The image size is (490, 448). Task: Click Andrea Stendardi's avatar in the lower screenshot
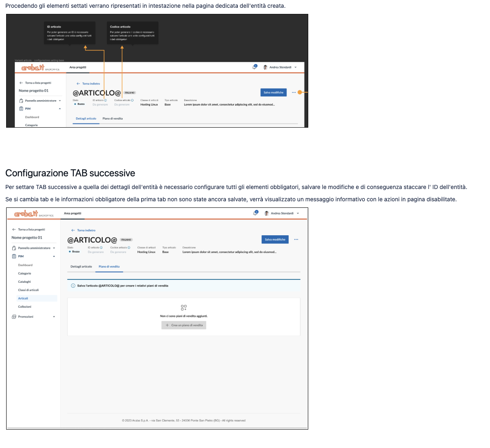tap(266, 213)
